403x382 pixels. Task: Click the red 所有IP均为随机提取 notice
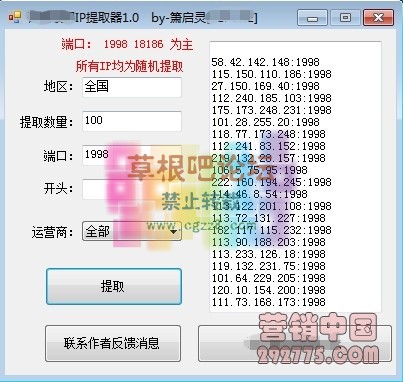(x=130, y=66)
